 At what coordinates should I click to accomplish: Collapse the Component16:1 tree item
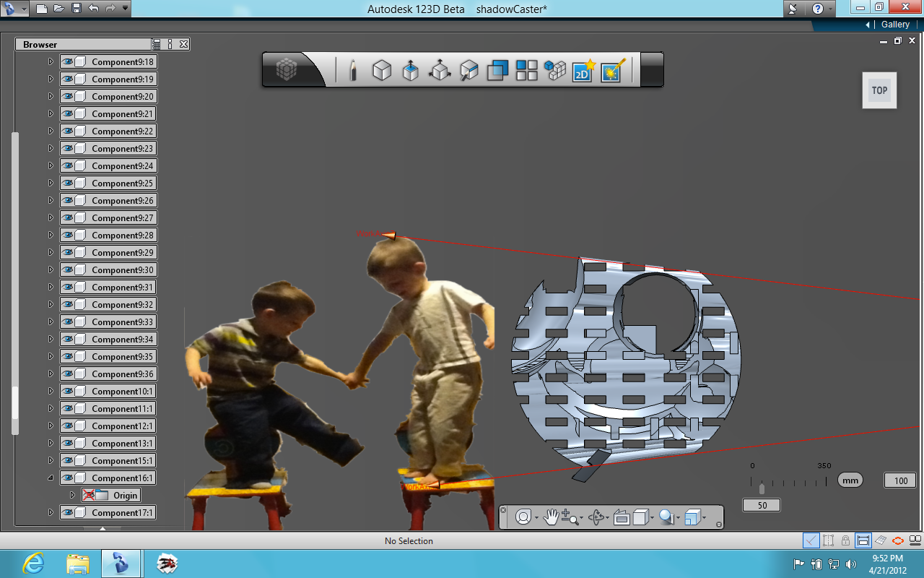click(50, 478)
